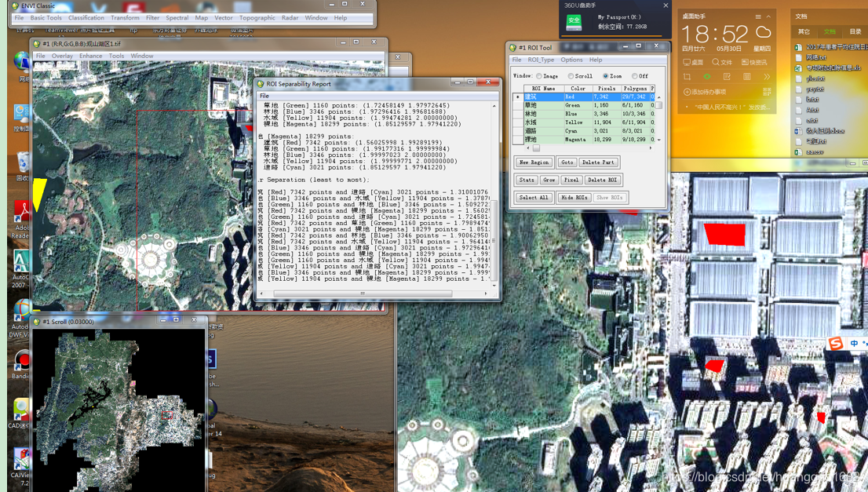The height and width of the screenshot is (492, 868).
Task: Click the New Region button
Action: [x=534, y=162]
